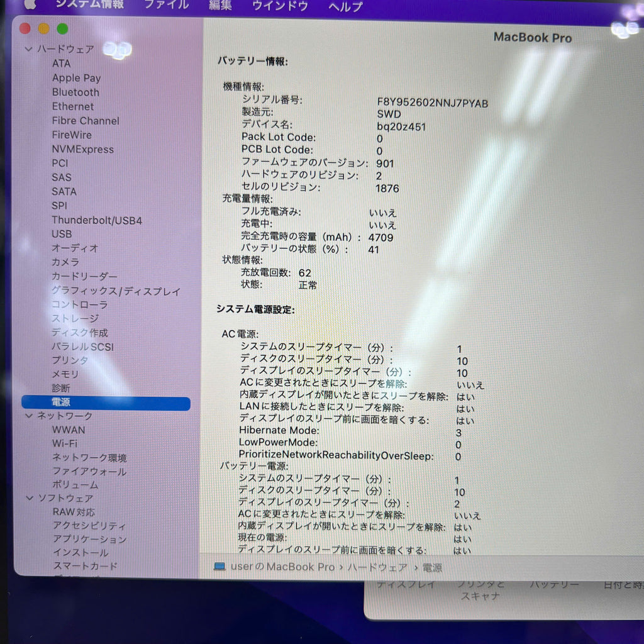This screenshot has width=644, height=644.
Task: Select メモリ in the sidebar
Action: point(65,374)
